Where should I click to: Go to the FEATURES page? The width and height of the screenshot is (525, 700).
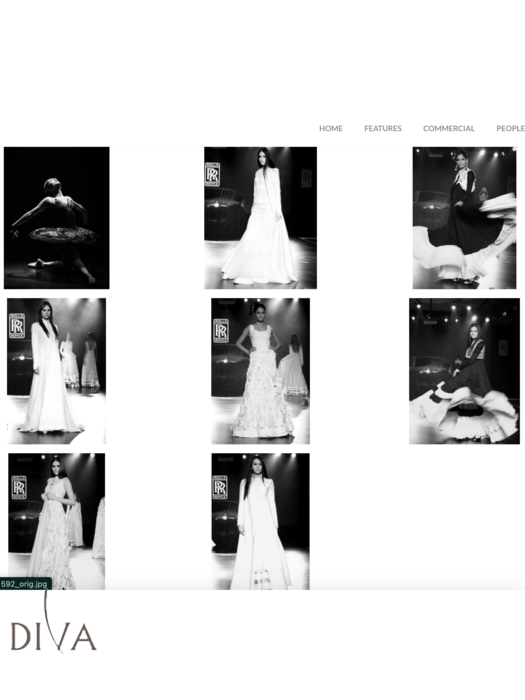(383, 129)
